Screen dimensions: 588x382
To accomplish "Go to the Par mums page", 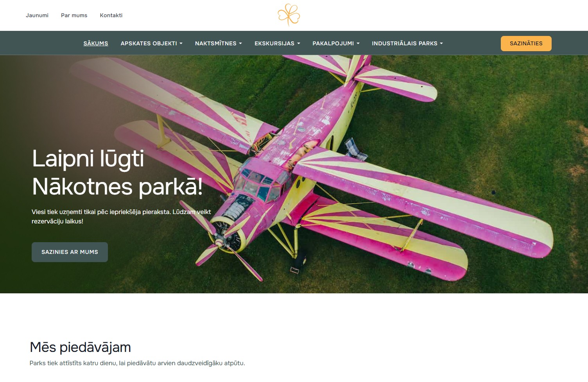I will pos(74,15).
